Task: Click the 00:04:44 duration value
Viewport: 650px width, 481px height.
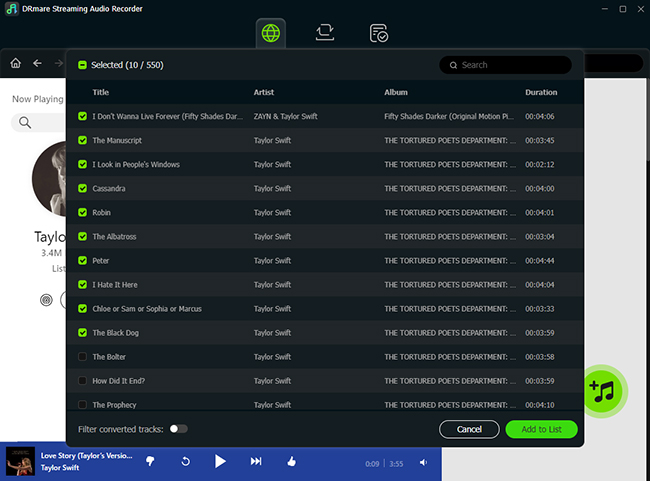Action: tap(539, 261)
